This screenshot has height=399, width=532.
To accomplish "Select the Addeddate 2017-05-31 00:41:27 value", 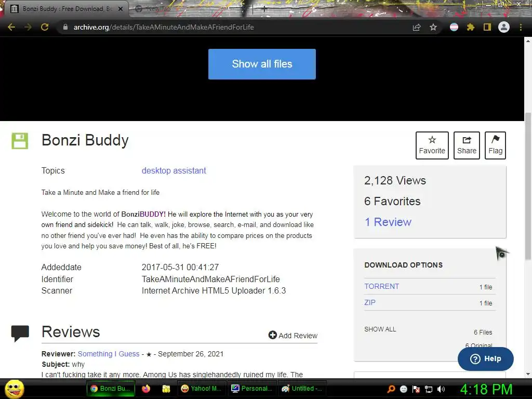I will 180,267.
